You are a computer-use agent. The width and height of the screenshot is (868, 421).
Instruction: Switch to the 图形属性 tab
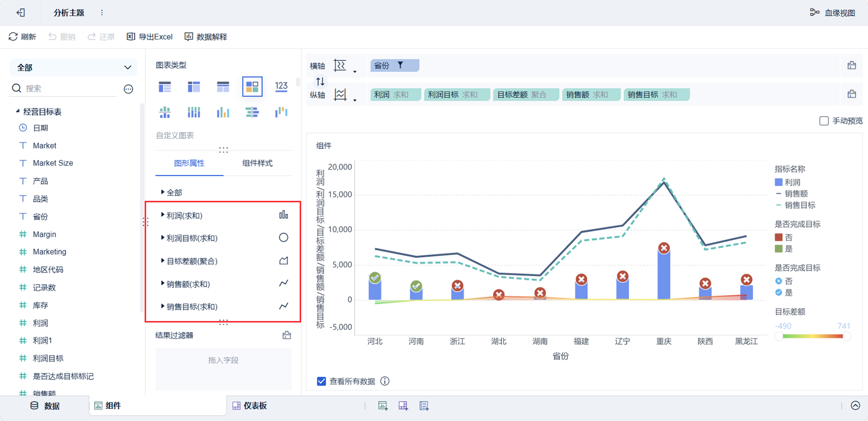189,163
